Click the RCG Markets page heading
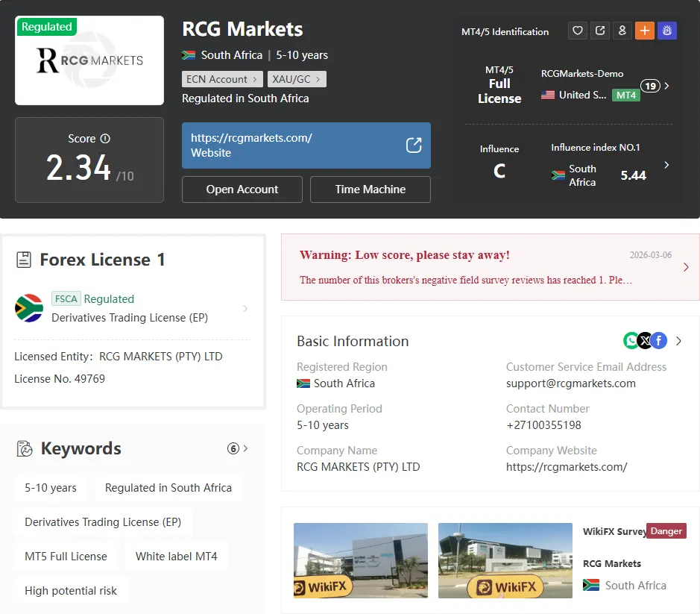Screen dimensions: 700x614 (242, 29)
